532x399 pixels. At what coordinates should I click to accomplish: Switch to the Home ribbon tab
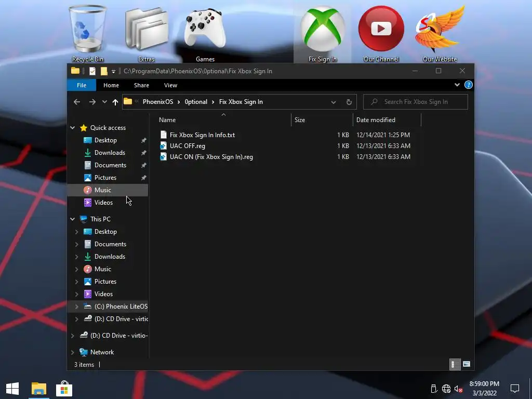point(111,85)
